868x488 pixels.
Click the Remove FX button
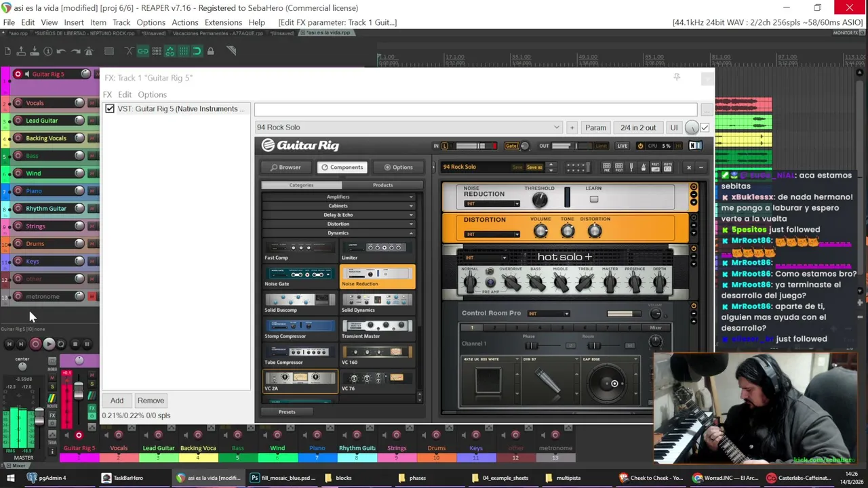tap(151, 401)
